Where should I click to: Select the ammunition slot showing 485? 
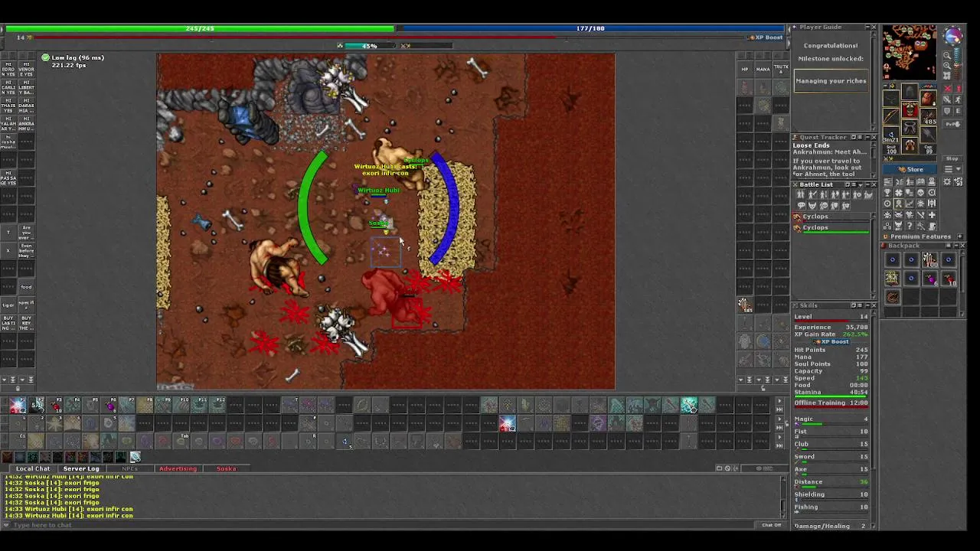[x=928, y=116]
